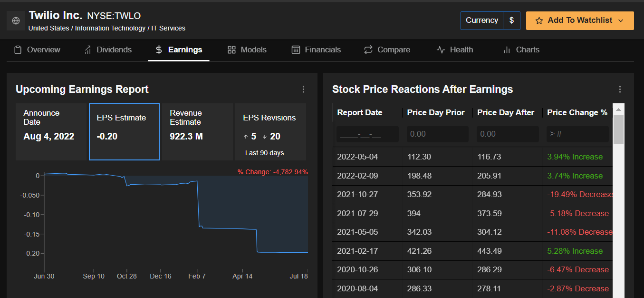The width and height of the screenshot is (644, 298).
Task: Sort by Price Change % column header
Action: 577,113
